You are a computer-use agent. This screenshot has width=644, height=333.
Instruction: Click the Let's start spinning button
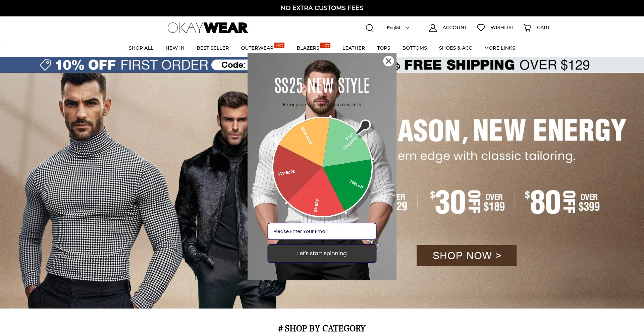[322, 254]
